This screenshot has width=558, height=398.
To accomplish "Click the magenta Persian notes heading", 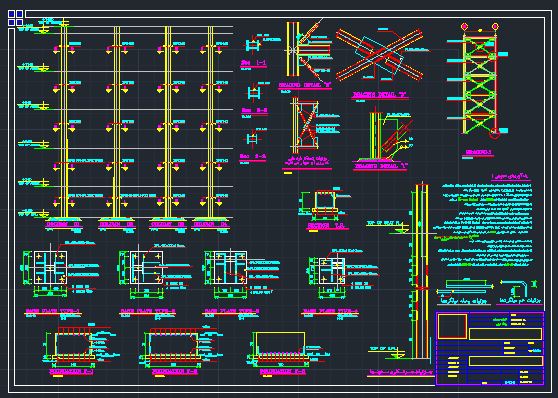I will pos(510,177).
